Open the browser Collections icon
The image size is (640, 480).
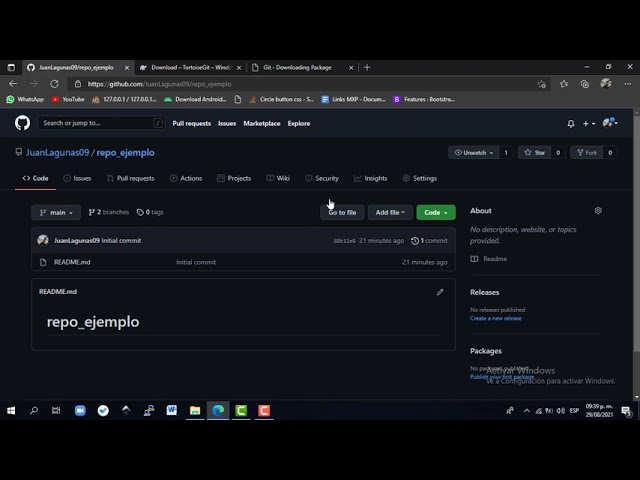coord(584,84)
